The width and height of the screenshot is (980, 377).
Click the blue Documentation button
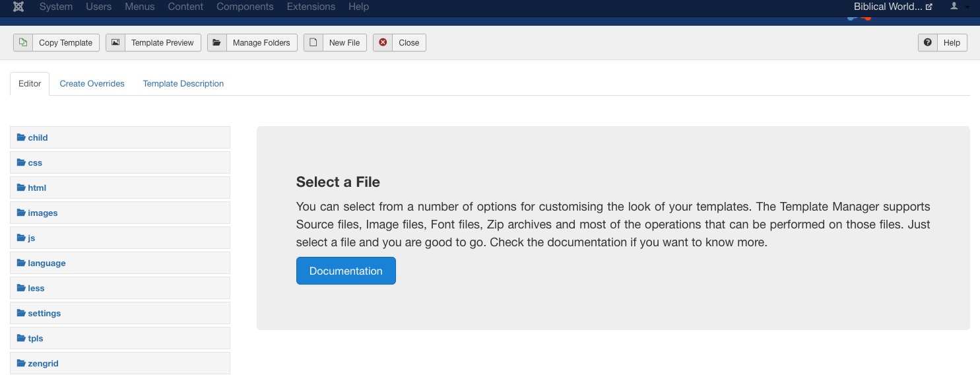tap(346, 271)
